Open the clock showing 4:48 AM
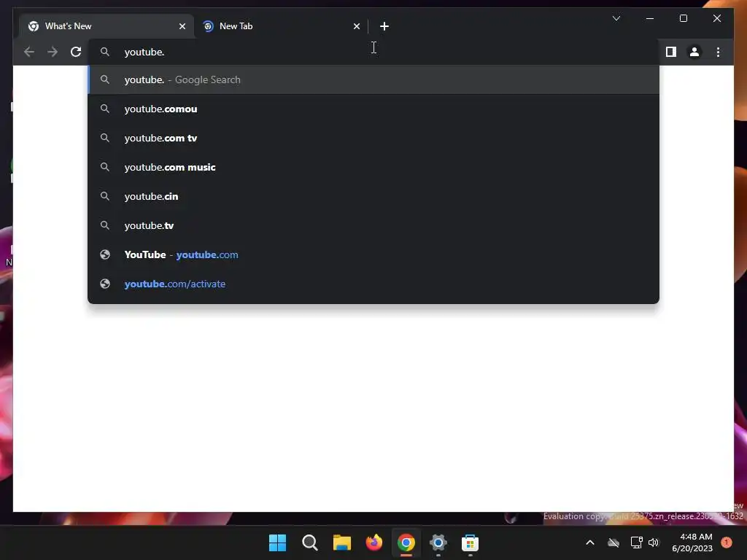The height and width of the screenshot is (560, 747). pyautogui.click(x=692, y=542)
